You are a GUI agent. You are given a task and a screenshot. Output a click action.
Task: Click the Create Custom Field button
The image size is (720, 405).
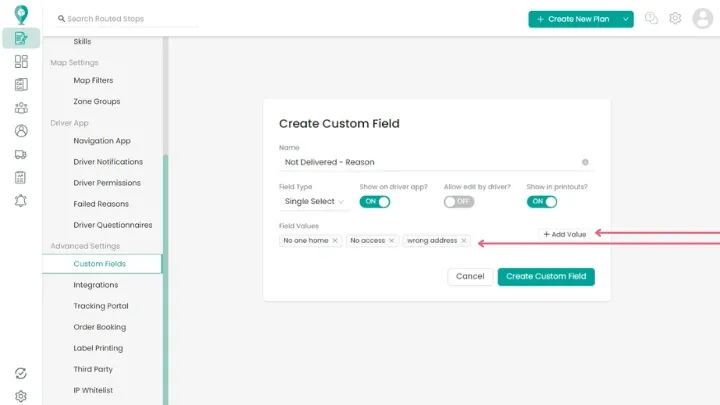[x=546, y=276]
